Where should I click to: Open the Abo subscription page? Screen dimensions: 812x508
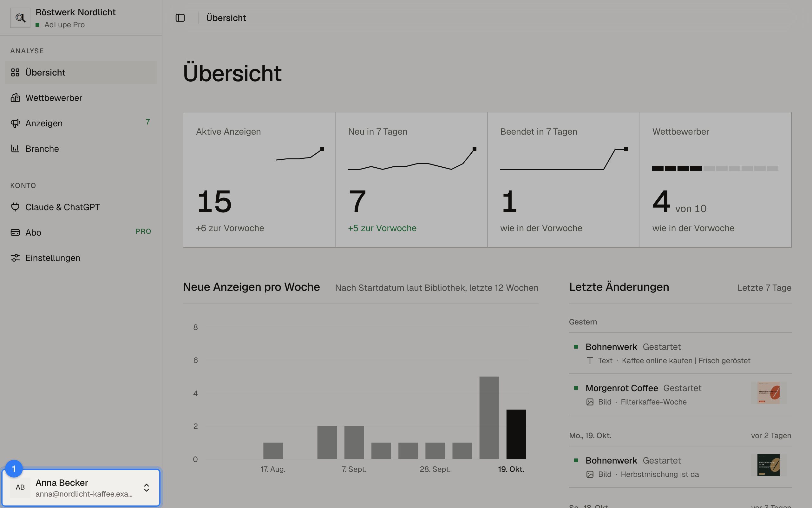click(81, 232)
